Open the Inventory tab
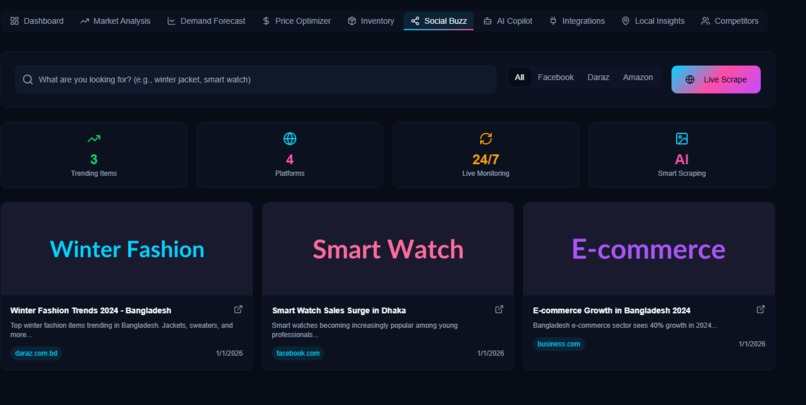 point(371,21)
